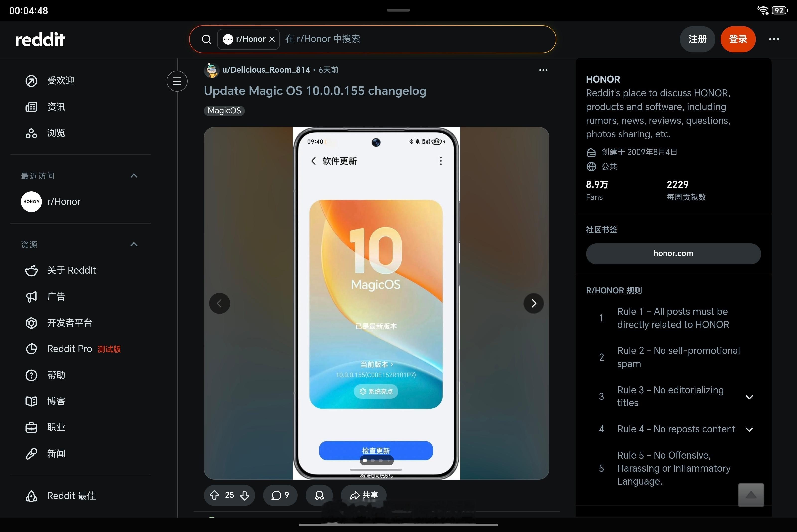The image size is (797, 532).
Task: Open the 受欢迎 popular feed
Action: click(x=81, y=81)
